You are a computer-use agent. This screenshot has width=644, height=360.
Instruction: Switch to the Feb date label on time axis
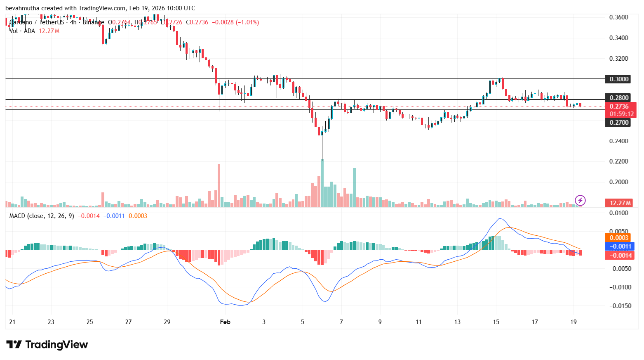[x=225, y=322]
